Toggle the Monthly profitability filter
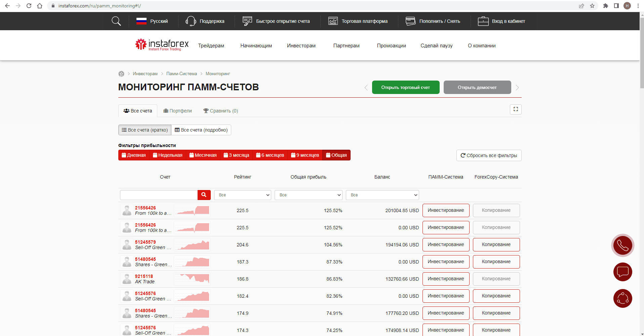The width and height of the screenshot is (644, 336). 203,155
